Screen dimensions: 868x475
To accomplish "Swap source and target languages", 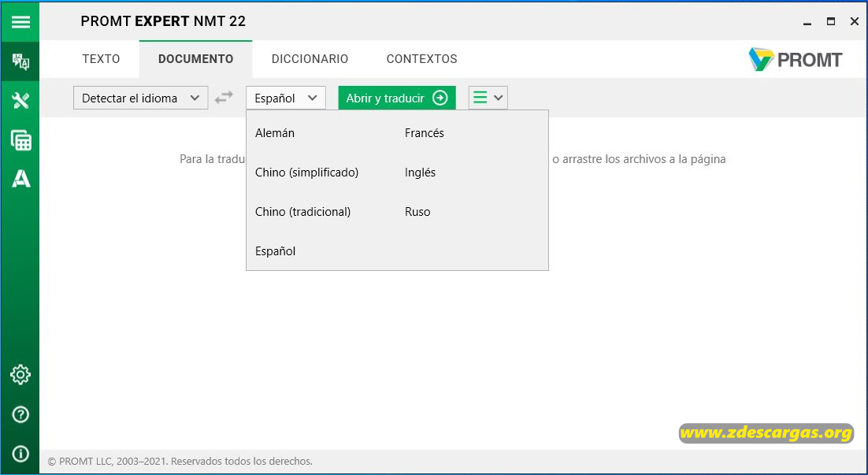I will tap(224, 98).
